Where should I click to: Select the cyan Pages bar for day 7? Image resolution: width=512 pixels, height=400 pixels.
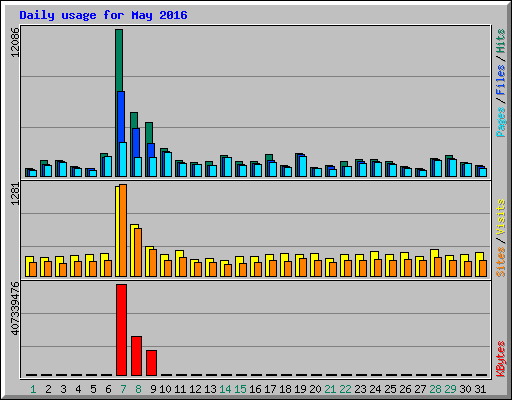(123, 159)
